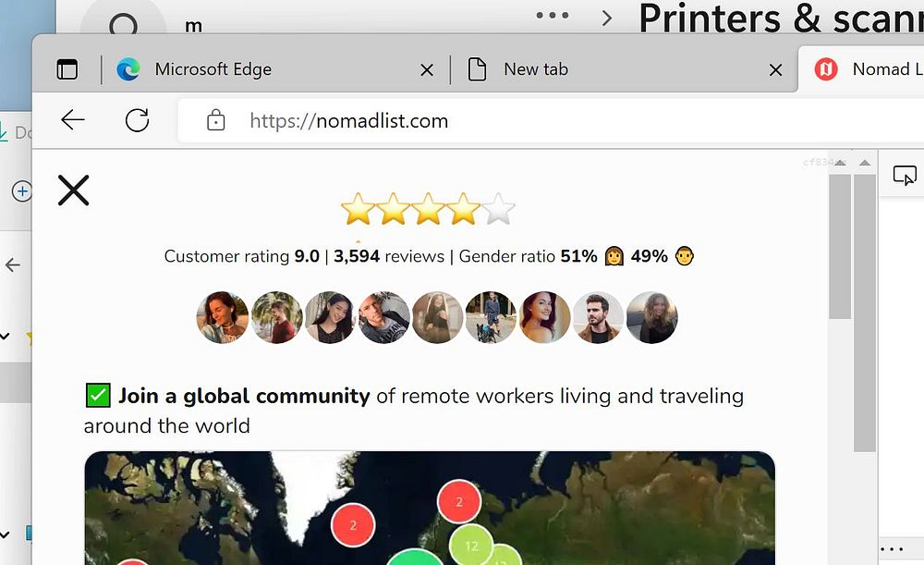Click the green checkmark beside Join a global community
The width and height of the screenshot is (924, 565).
click(x=98, y=395)
